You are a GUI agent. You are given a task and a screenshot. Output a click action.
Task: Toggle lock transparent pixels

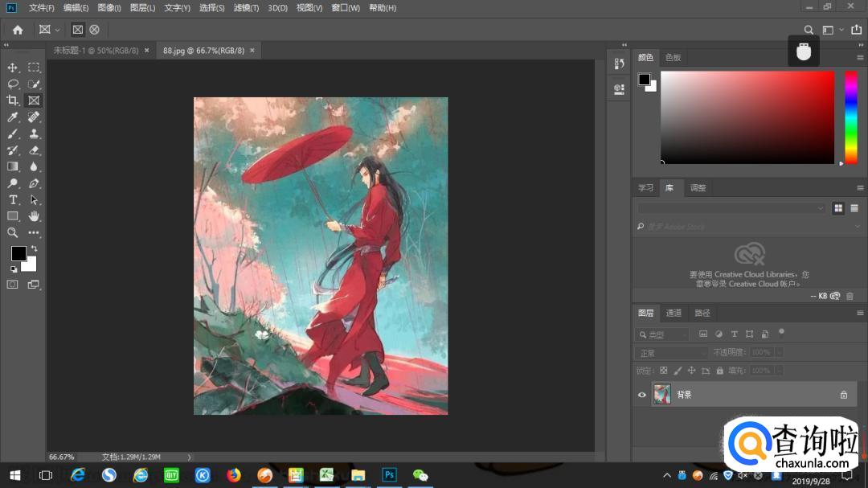(663, 370)
